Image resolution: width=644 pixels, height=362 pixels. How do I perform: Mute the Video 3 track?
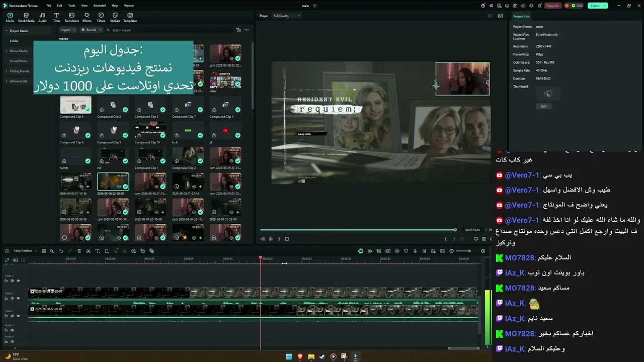tap(12, 281)
